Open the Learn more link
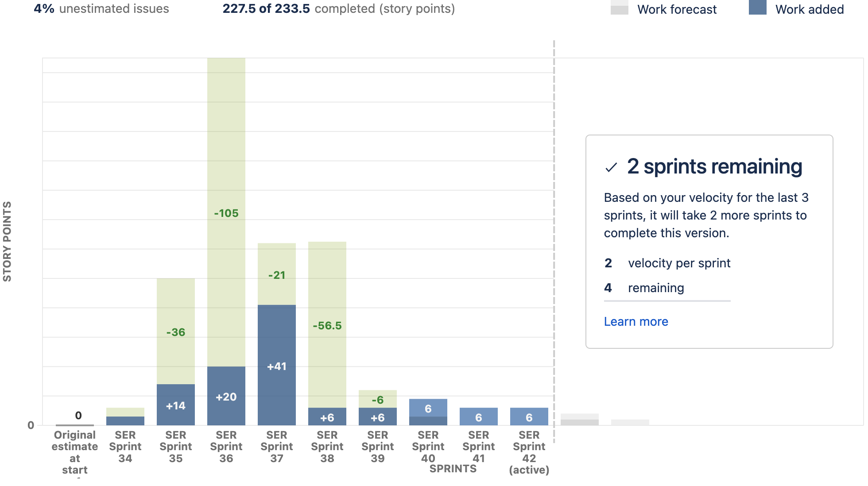This screenshot has width=868, height=486. pyautogui.click(x=636, y=321)
